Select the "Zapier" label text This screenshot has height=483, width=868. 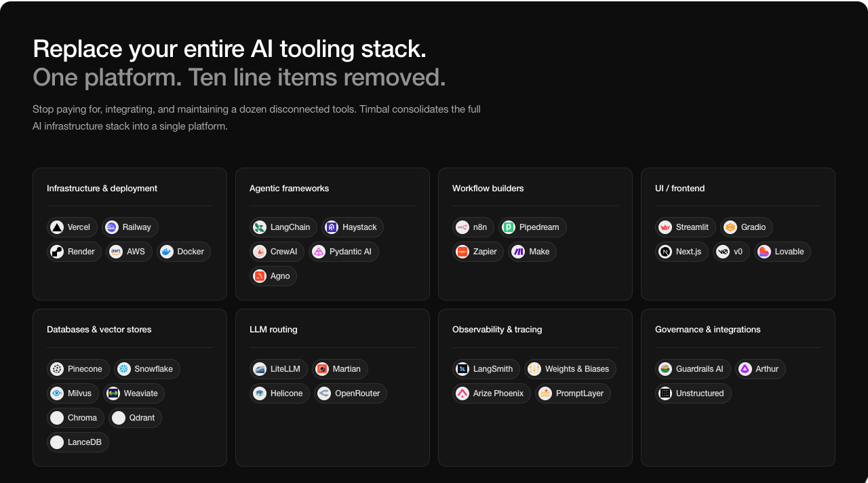[x=485, y=252]
